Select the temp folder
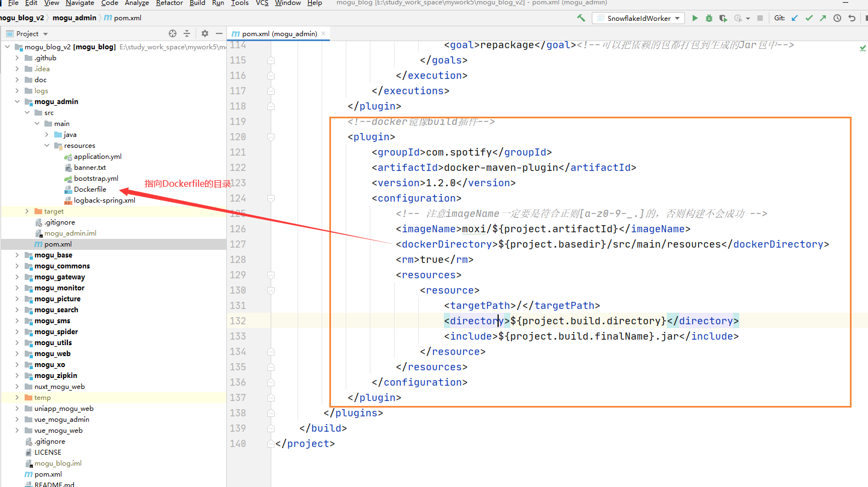 [x=42, y=397]
